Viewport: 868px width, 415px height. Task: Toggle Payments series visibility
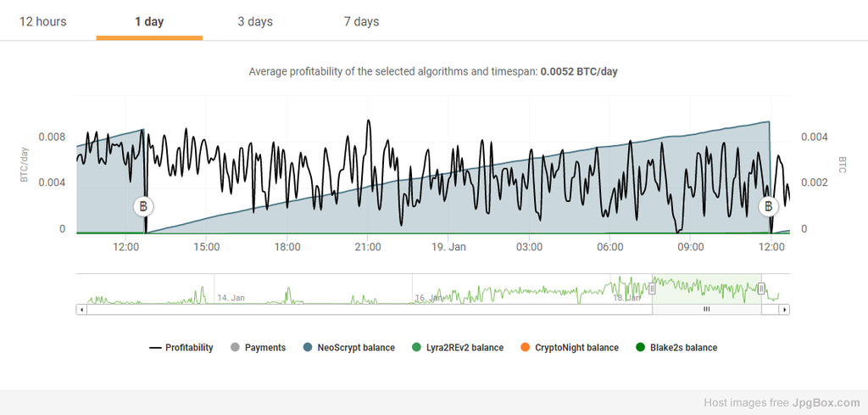[x=258, y=347]
